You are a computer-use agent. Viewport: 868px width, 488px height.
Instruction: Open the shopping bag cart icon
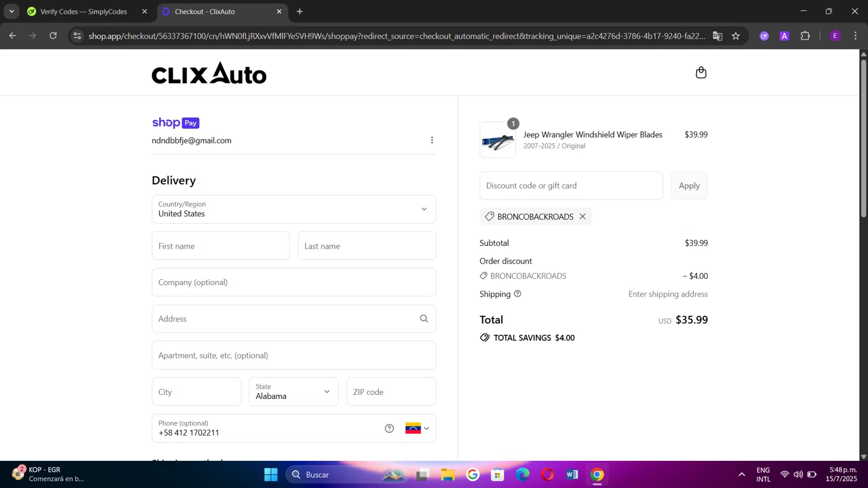pos(701,72)
